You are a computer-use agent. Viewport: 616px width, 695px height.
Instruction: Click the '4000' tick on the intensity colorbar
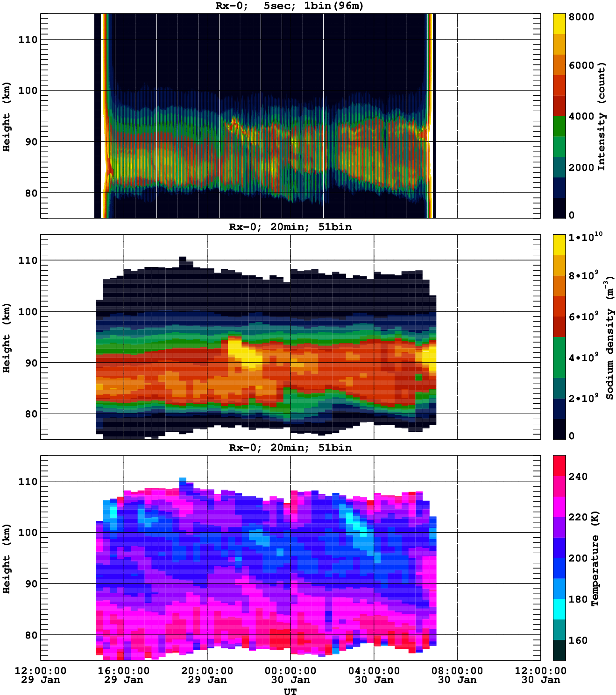(581, 116)
